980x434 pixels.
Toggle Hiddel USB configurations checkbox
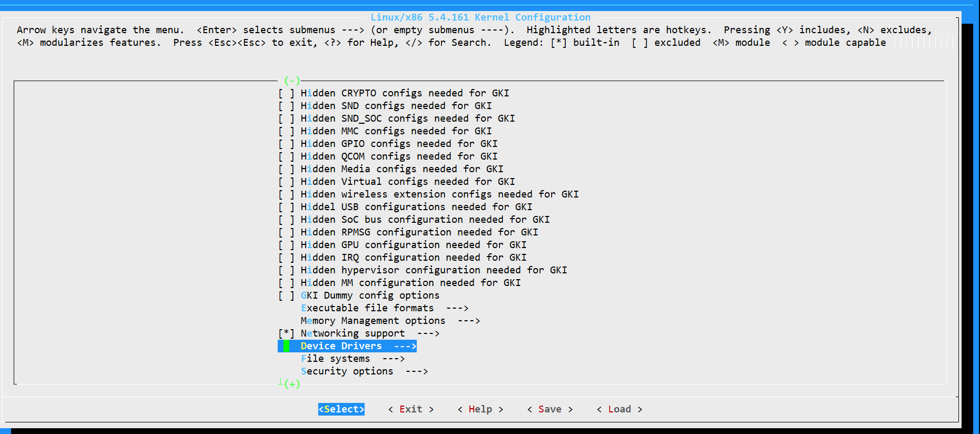pyautogui.click(x=286, y=207)
